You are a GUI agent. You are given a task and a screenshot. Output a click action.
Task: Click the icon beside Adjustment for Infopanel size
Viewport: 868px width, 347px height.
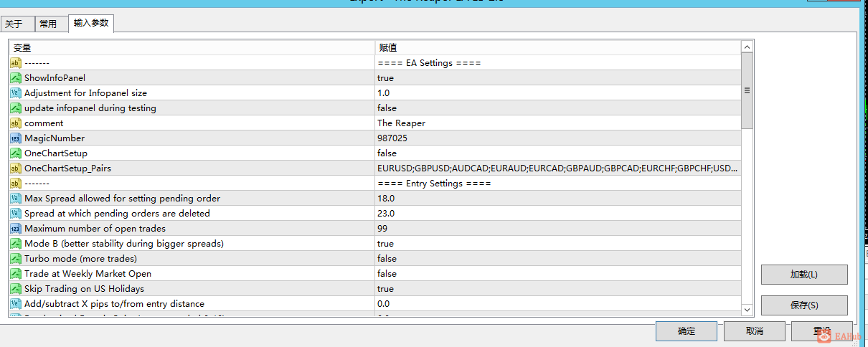point(16,92)
